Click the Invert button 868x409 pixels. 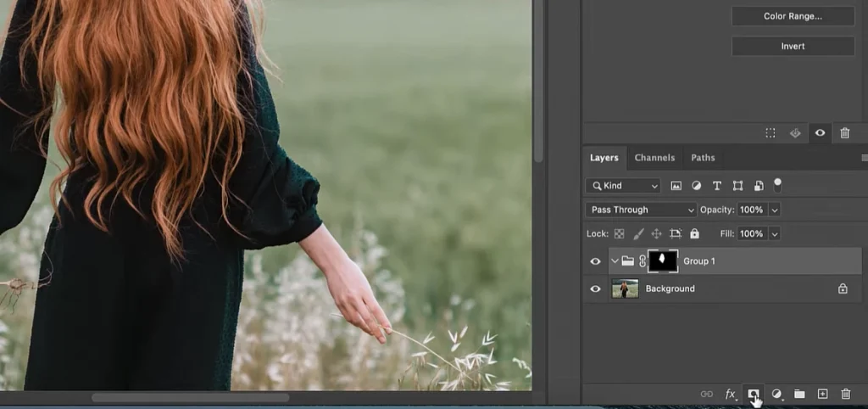click(793, 47)
